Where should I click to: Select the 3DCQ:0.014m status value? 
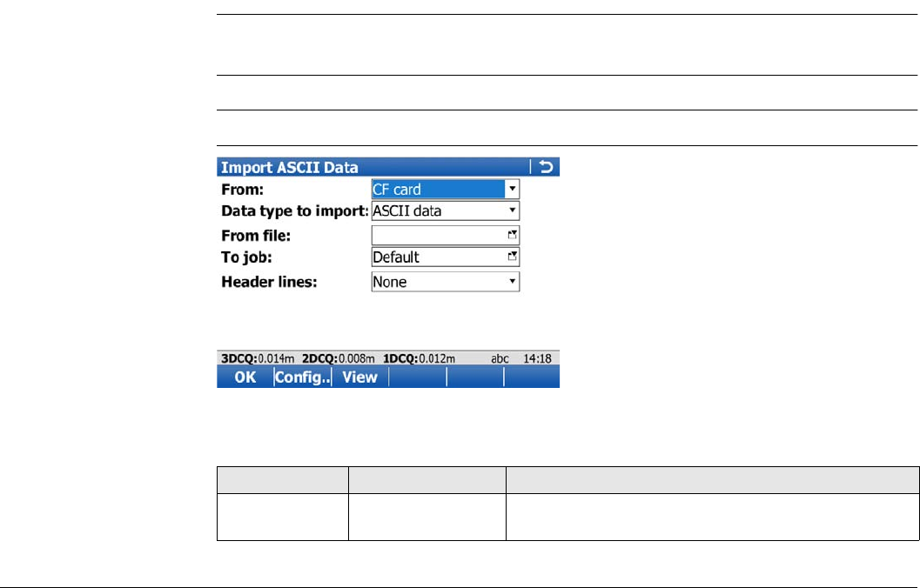pyautogui.click(x=258, y=358)
